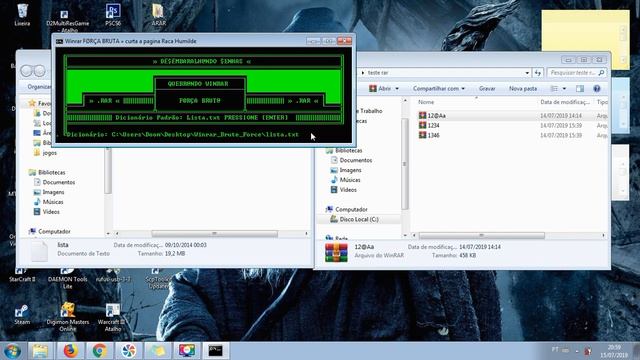
Task: Click the help icon in right Explorer
Action: pyautogui.click(x=596, y=89)
